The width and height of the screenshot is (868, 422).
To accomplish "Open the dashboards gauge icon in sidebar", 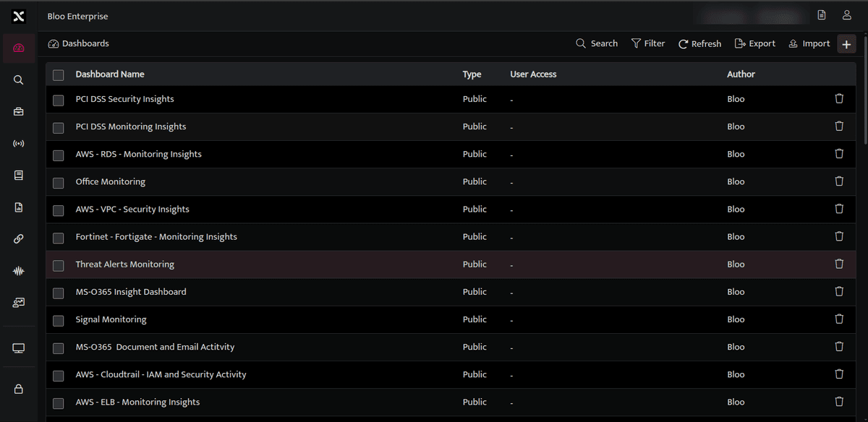I will (19, 48).
